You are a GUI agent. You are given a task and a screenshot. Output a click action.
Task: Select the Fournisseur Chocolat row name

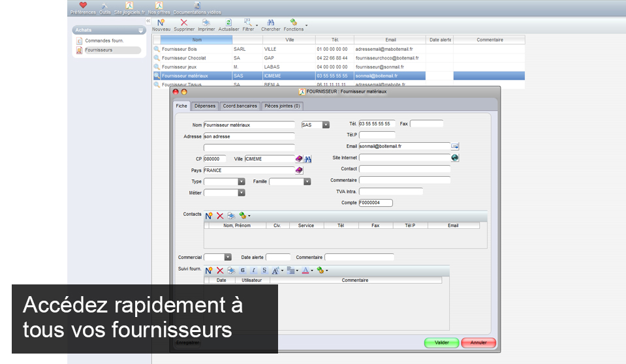tap(184, 58)
